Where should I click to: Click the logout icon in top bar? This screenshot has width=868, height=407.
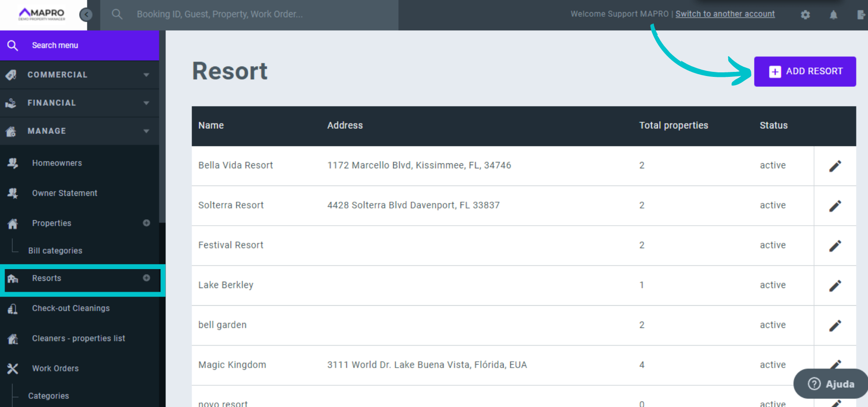(x=861, y=15)
